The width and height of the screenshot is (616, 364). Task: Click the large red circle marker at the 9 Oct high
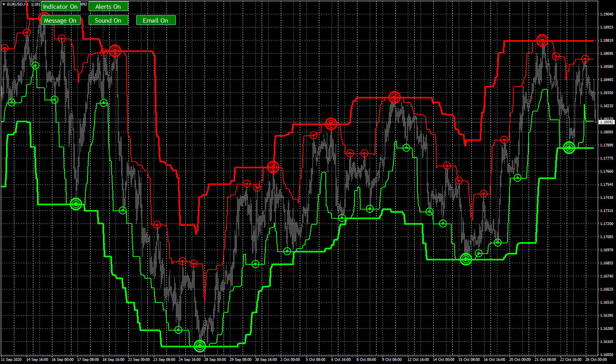[394, 97]
